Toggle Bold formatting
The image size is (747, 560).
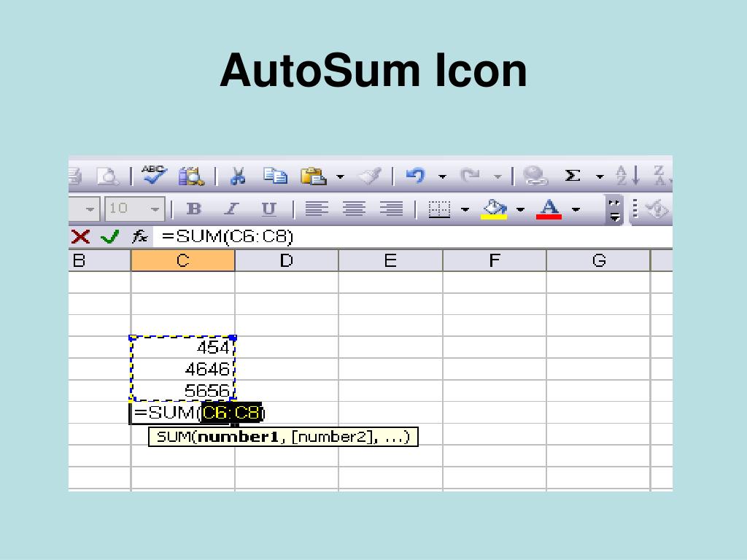click(194, 209)
